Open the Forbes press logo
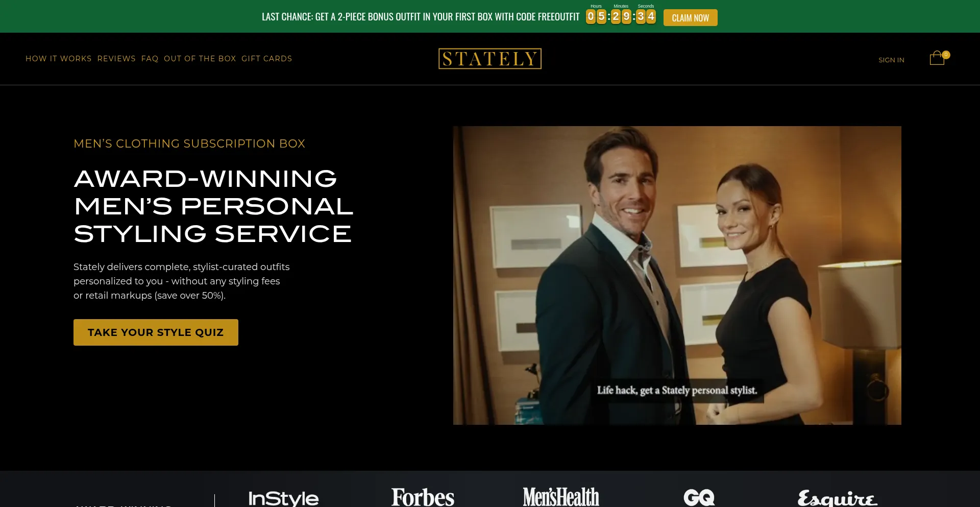Viewport: 980px width, 507px height. tap(423, 497)
